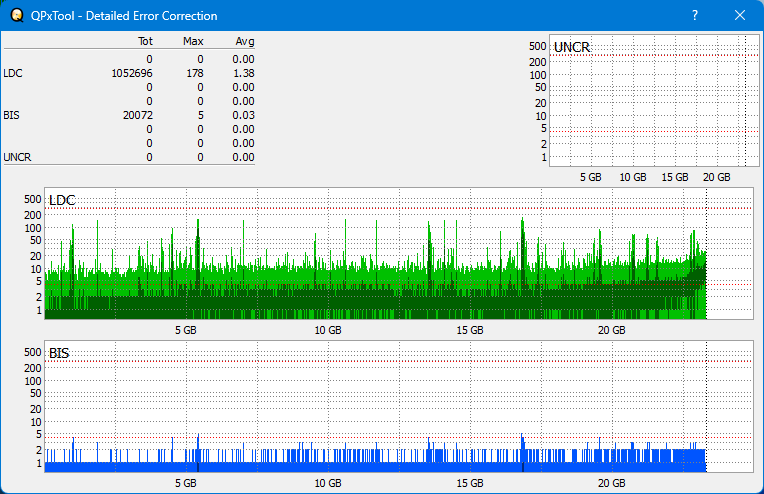Open the help question mark button

point(695,16)
